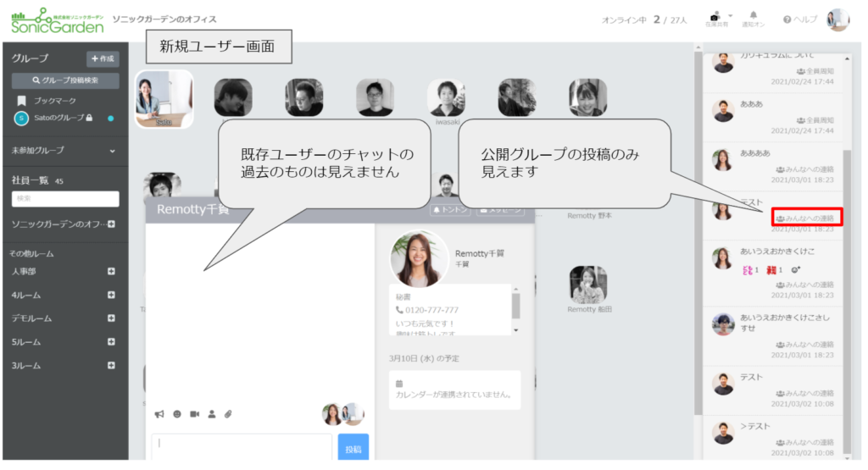Viewport: 868px width, 470px height.
Task: Submit the message with 投稿 button
Action: [x=353, y=447]
